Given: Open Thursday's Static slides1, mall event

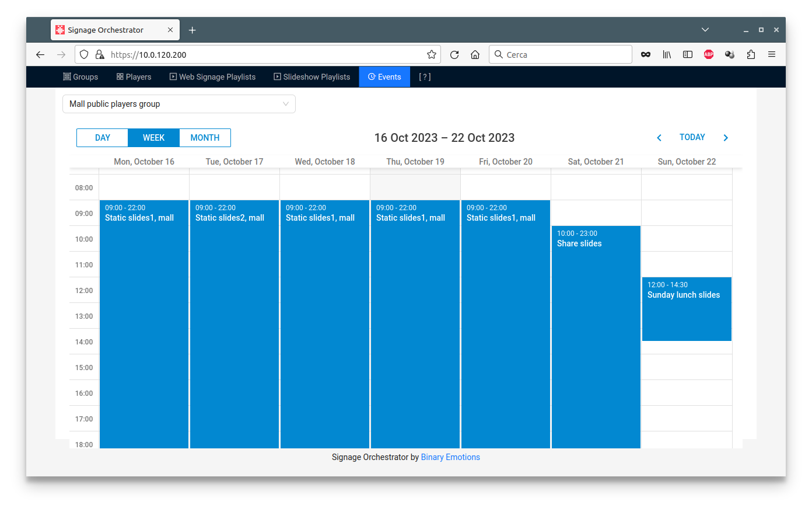Looking at the screenshot, I should [x=415, y=324].
